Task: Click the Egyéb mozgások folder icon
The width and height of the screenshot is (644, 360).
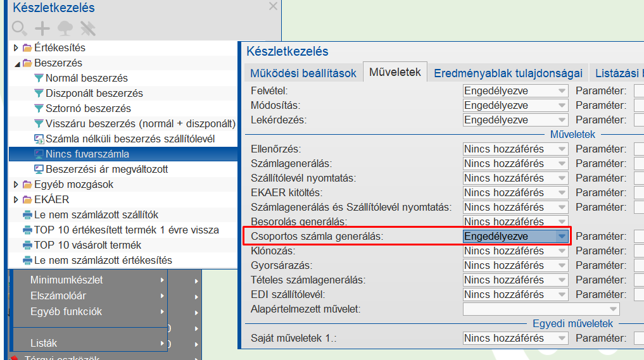Action: coord(27,184)
